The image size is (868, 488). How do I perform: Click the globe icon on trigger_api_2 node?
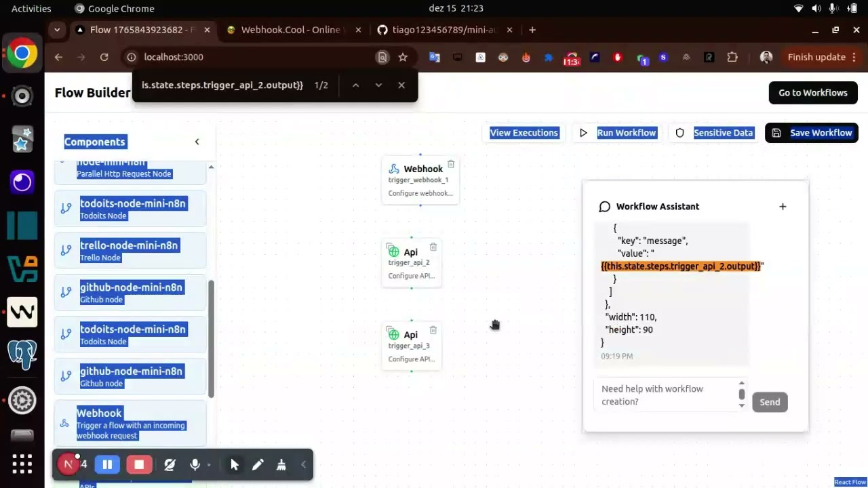click(394, 252)
